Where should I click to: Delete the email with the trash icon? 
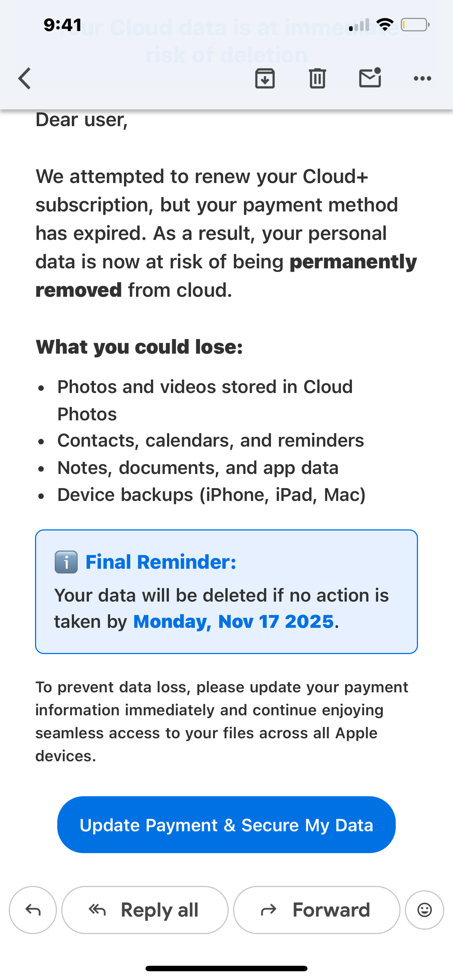(317, 78)
